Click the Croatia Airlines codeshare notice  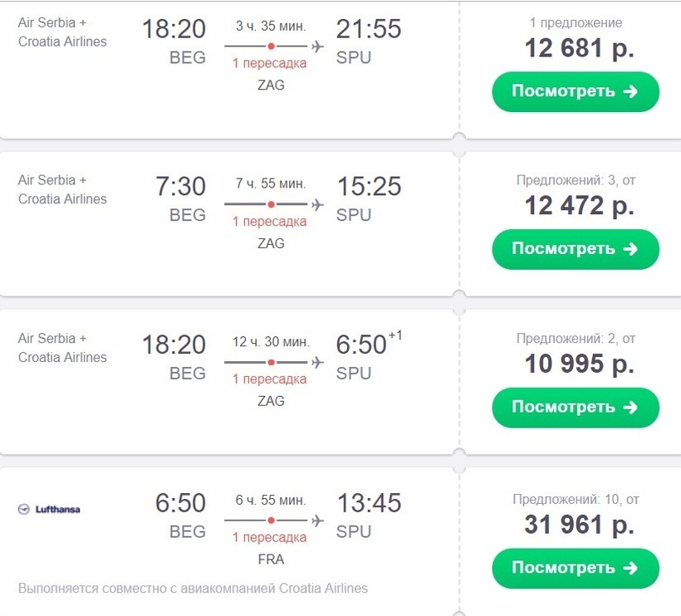coord(193,589)
